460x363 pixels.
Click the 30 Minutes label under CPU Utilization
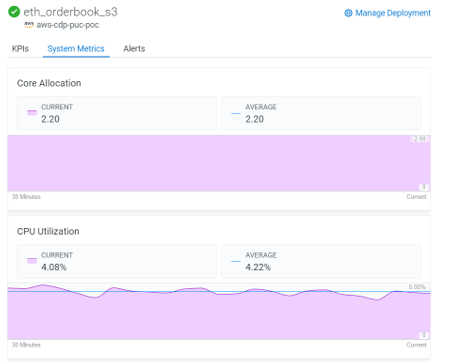pyautogui.click(x=26, y=345)
